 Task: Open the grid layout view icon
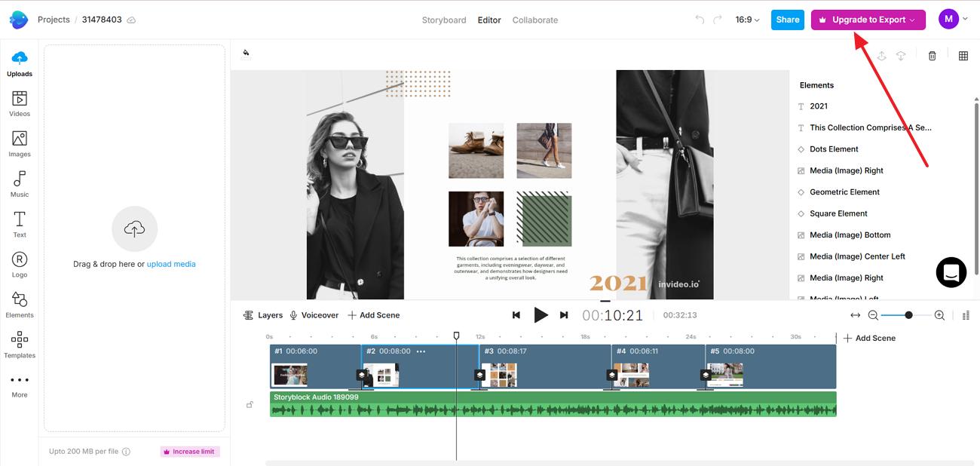coord(963,55)
